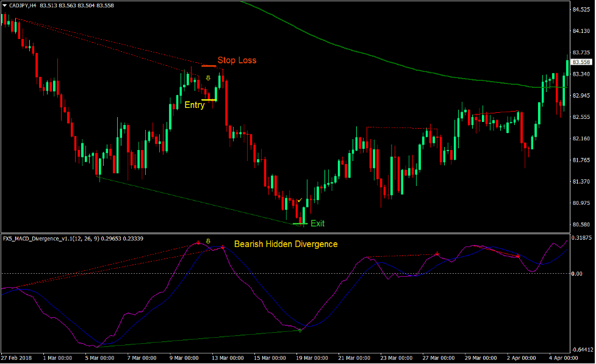Toggle the Stop Loss text annotation
This screenshot has height=364, width=596.
[237, 60]
